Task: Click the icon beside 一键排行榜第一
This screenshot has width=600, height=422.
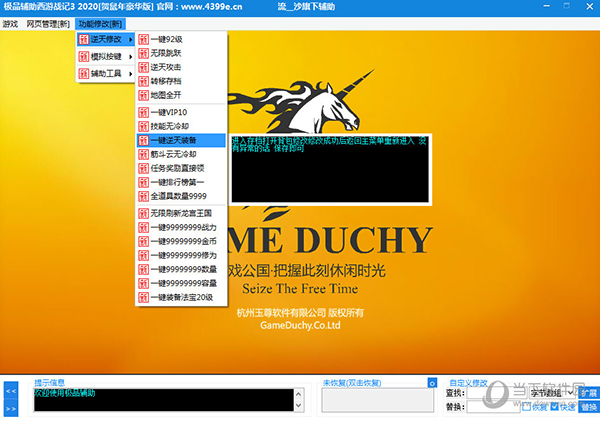Action: pos(143,182)
